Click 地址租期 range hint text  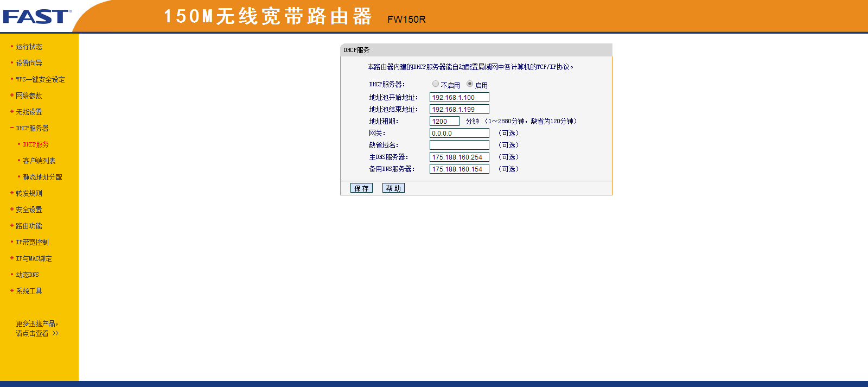click(531, 121)
